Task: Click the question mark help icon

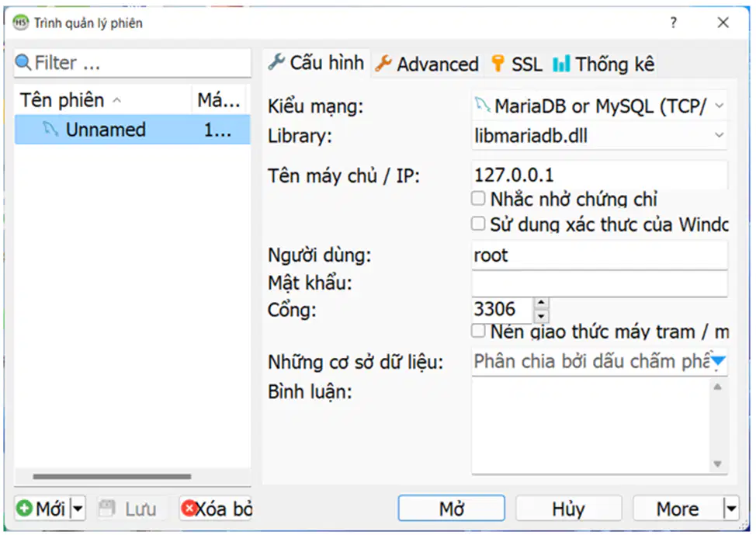Action: (674, 23)
